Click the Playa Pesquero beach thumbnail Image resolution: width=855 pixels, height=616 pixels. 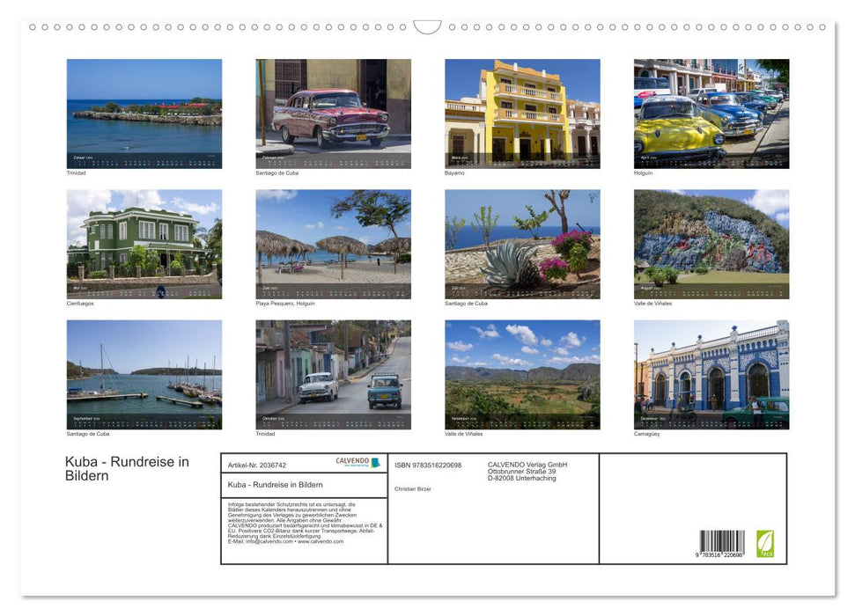coord(333,243)
